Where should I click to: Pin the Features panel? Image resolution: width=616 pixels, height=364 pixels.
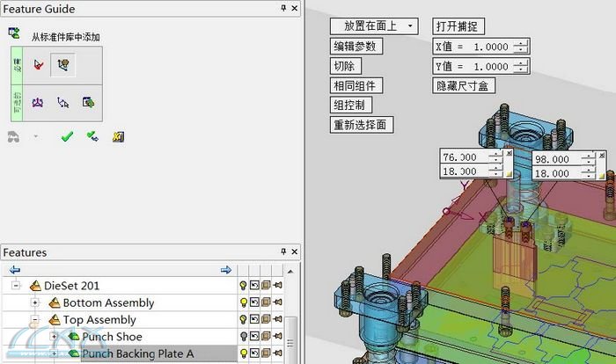(283, 251)
